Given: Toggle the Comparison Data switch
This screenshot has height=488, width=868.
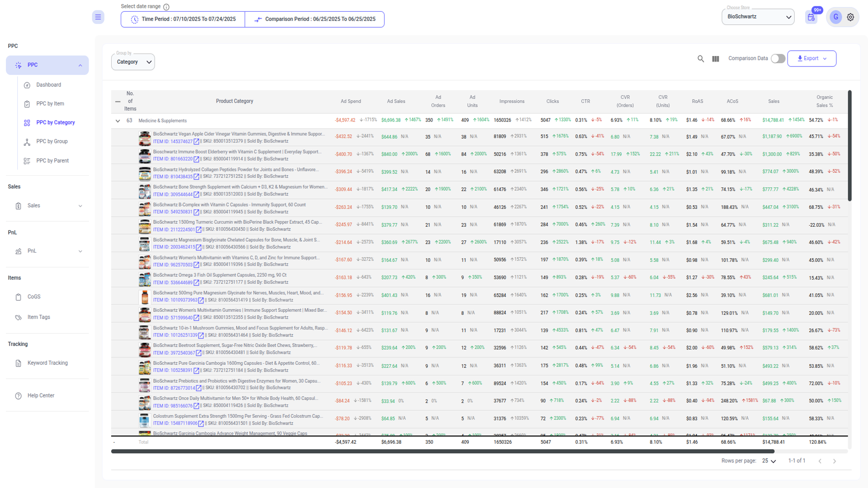Looking at the screenshot, I should click(x=778, y=59).
